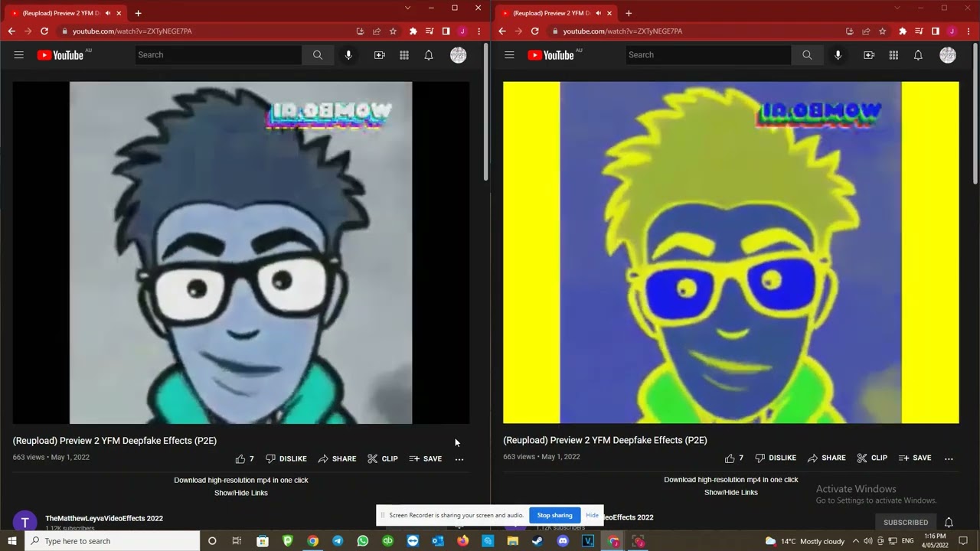Open a new tab in right Chrome window

tap(629, 13)
